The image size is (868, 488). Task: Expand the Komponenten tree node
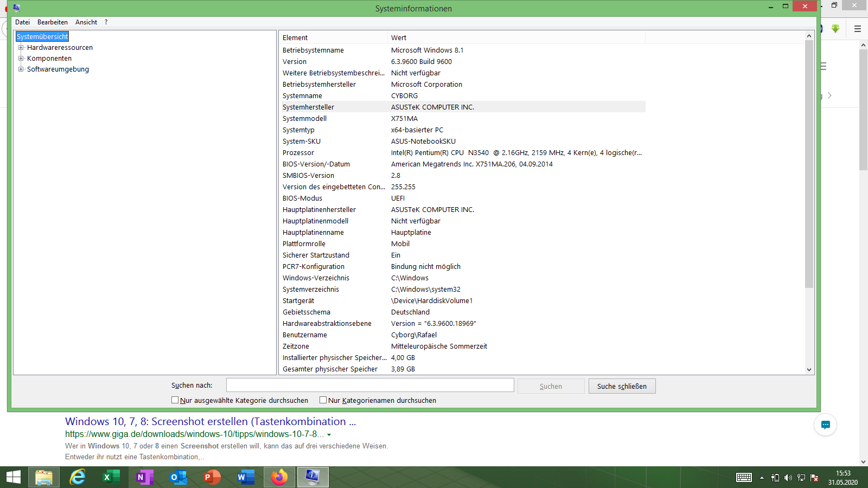coord(21,58)
